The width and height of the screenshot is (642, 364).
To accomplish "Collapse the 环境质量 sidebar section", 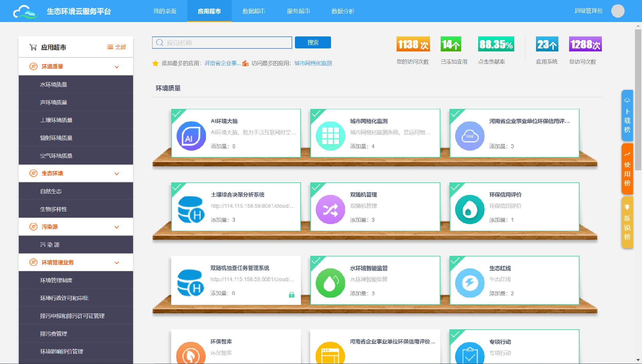I will (x=117, y=67).
